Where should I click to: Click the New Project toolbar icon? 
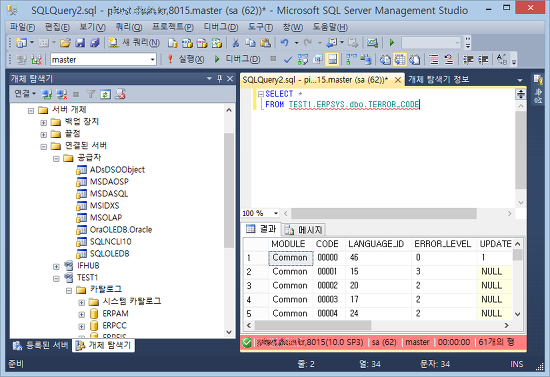21,43
